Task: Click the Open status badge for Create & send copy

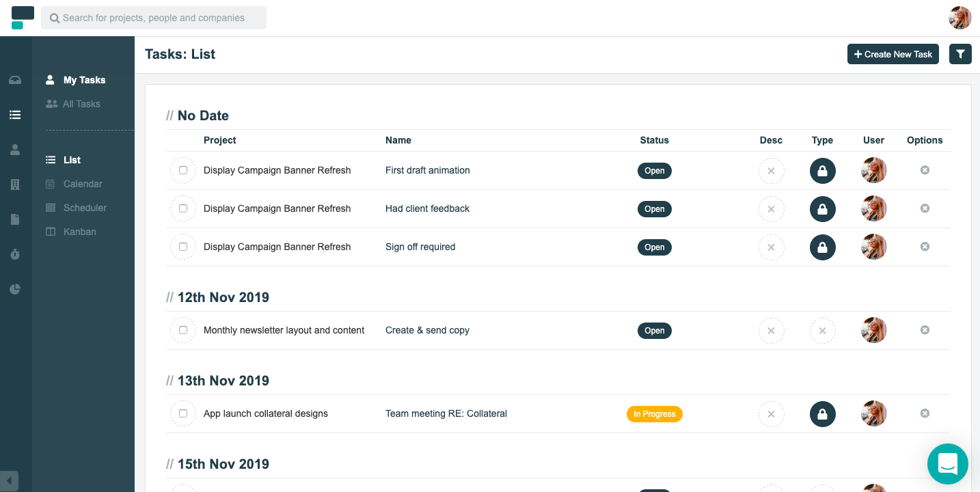Action: click(655, 331)
